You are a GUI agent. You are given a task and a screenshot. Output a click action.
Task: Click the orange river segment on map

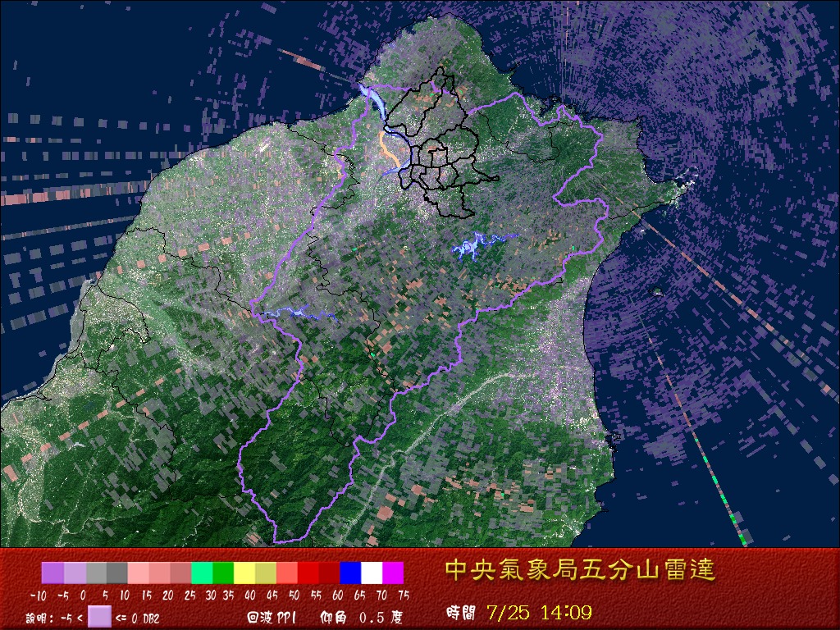[390, 151]
